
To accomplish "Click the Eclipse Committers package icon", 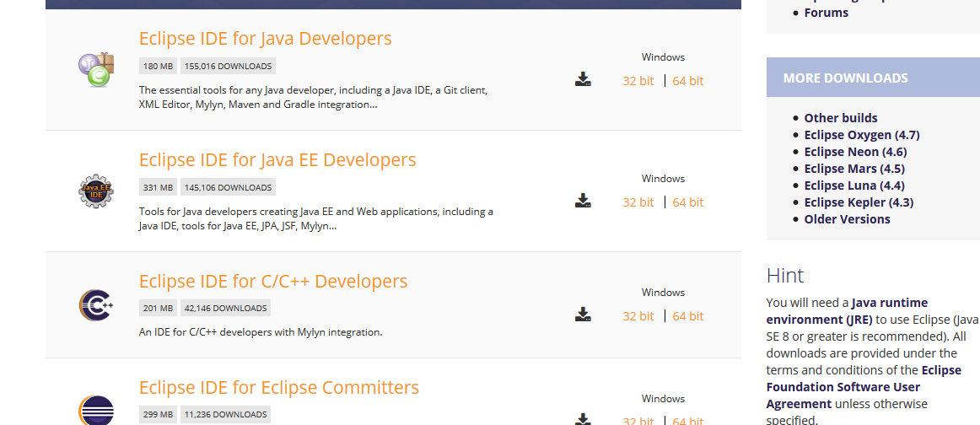I will 95,411.
